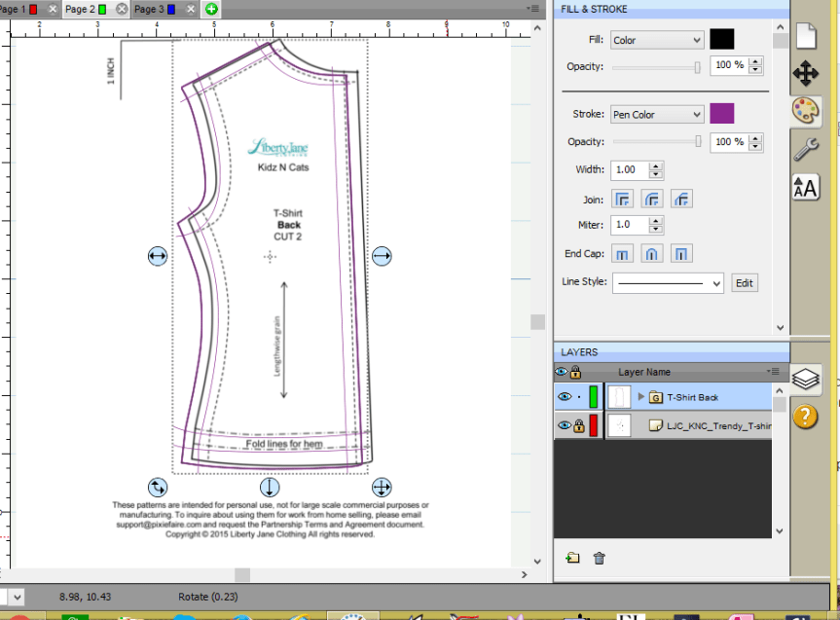Screen dimensions: 840x620
Task: Click the Layers stack icon in sidebar
Action: coord(806,379)
